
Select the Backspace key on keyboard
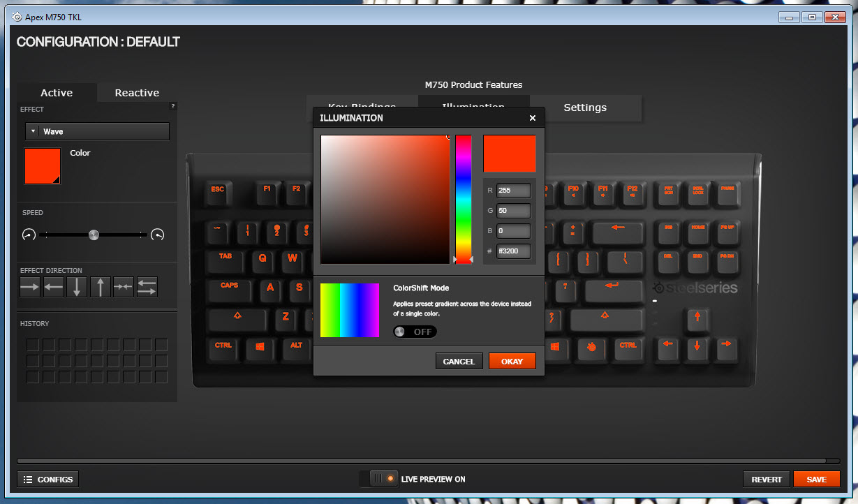coord(618,232)
